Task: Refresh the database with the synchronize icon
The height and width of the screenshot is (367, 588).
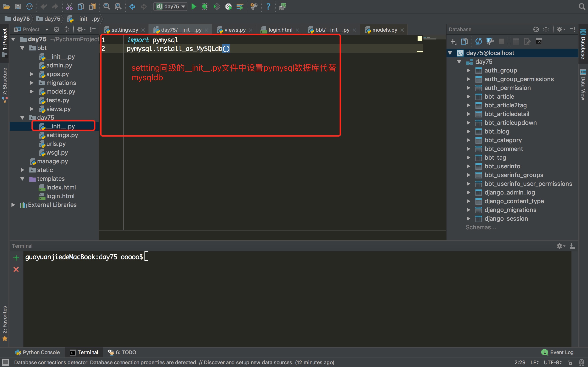Action: pos(478,42)
